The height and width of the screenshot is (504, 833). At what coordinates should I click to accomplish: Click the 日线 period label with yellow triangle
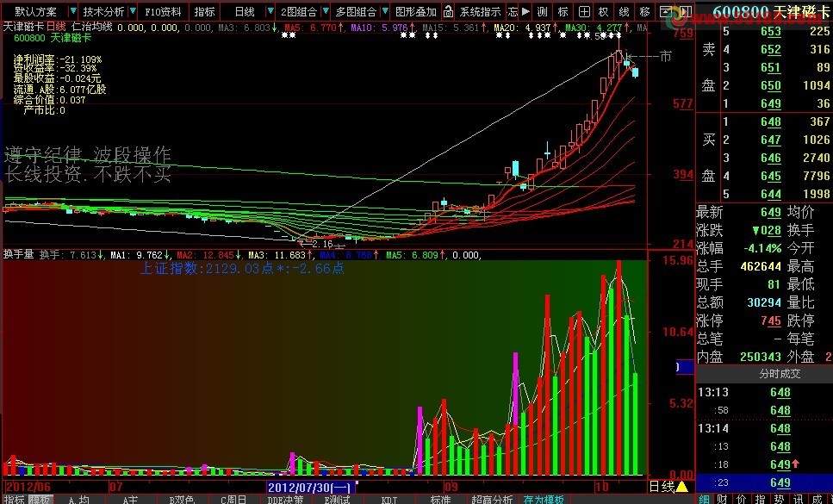(x=668, y=486)
